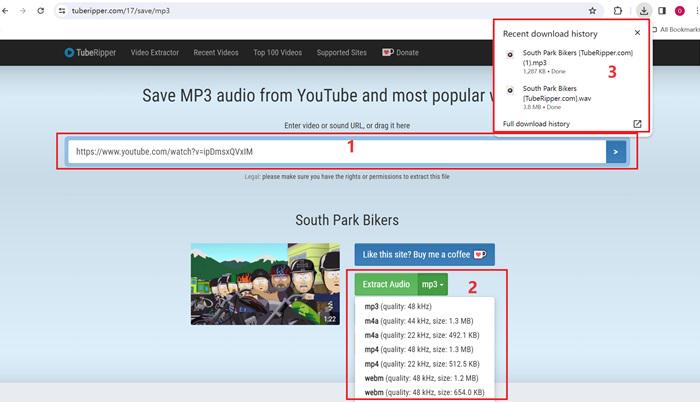Open site information icon in address bar
The image size is (700, 402).
coord(62,11)
